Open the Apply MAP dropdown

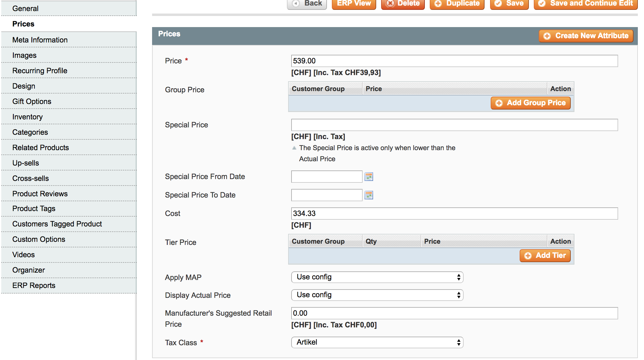[377, 277]
